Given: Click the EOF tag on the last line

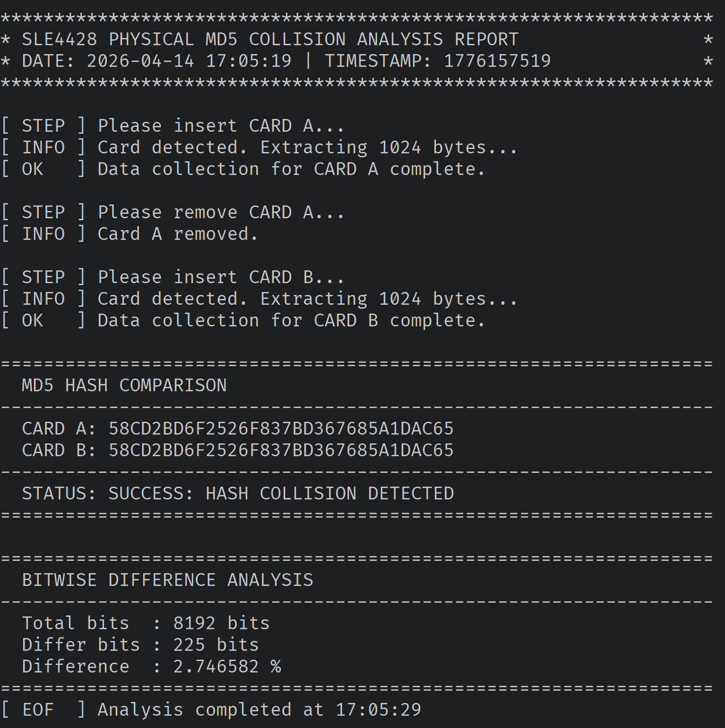Looking at the screenshot, I should pyautogui.click(x=38, y=710).
